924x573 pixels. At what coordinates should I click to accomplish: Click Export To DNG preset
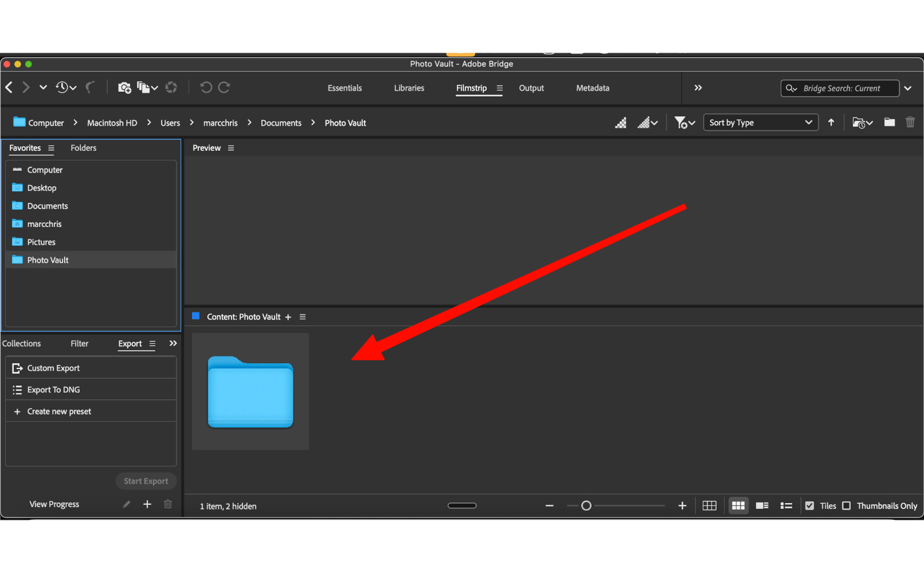[91, 390]
